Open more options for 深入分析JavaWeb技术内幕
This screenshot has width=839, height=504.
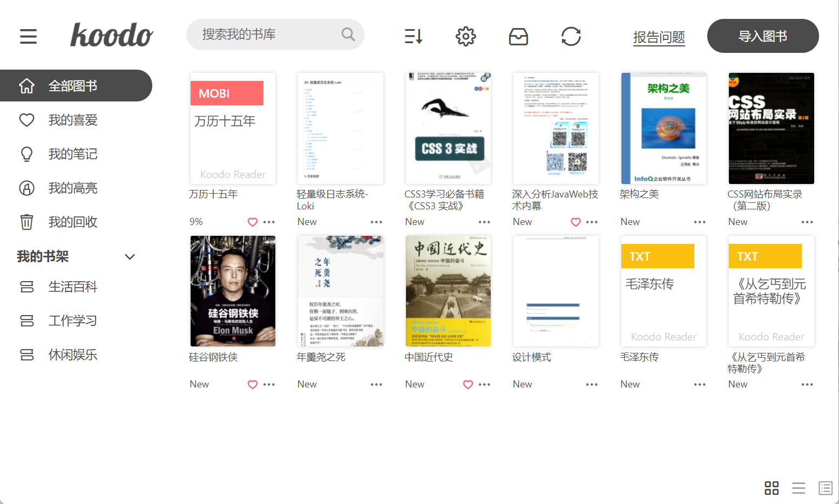(x=592, y=222)
